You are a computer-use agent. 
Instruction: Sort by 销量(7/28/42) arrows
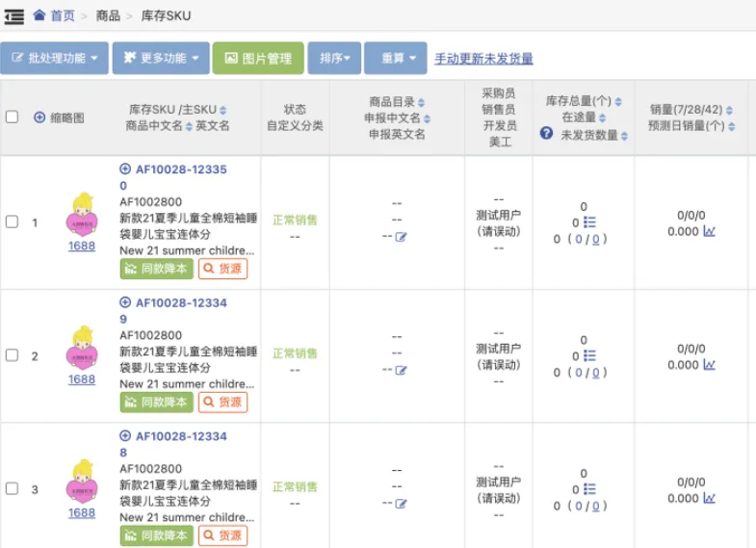pyautogui.click(x=729, y=111)
